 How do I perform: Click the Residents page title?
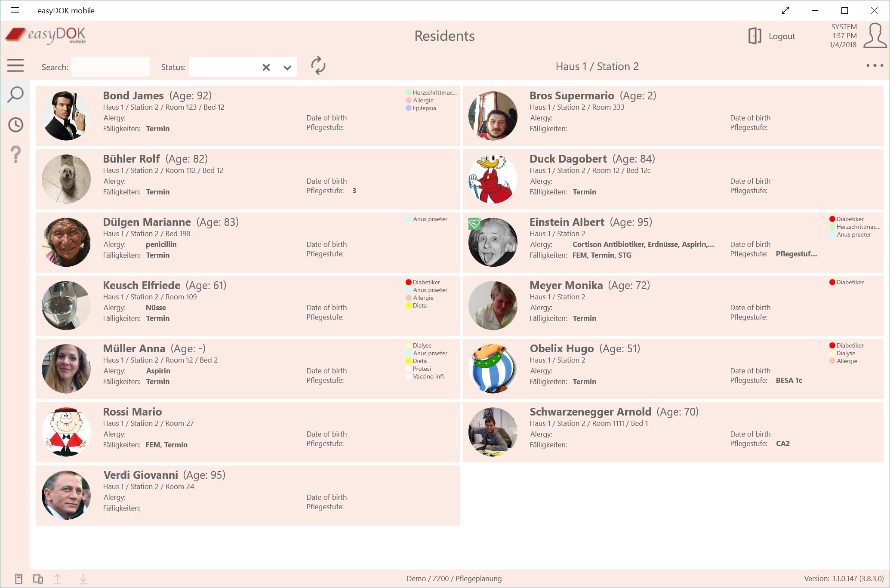click(x=444, y=36)
